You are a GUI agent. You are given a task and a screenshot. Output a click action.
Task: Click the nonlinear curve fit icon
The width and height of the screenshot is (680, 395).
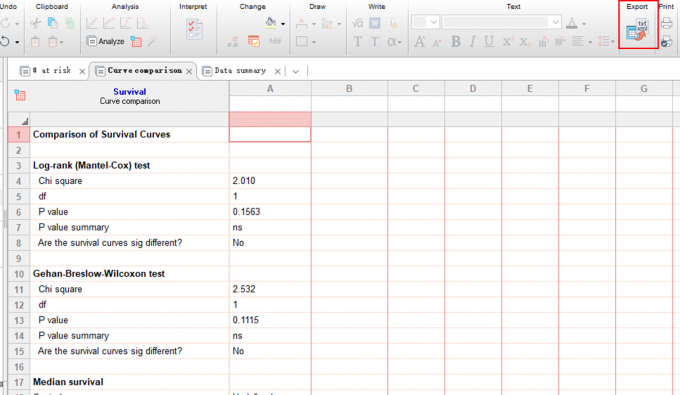click(x=109, y=23)
